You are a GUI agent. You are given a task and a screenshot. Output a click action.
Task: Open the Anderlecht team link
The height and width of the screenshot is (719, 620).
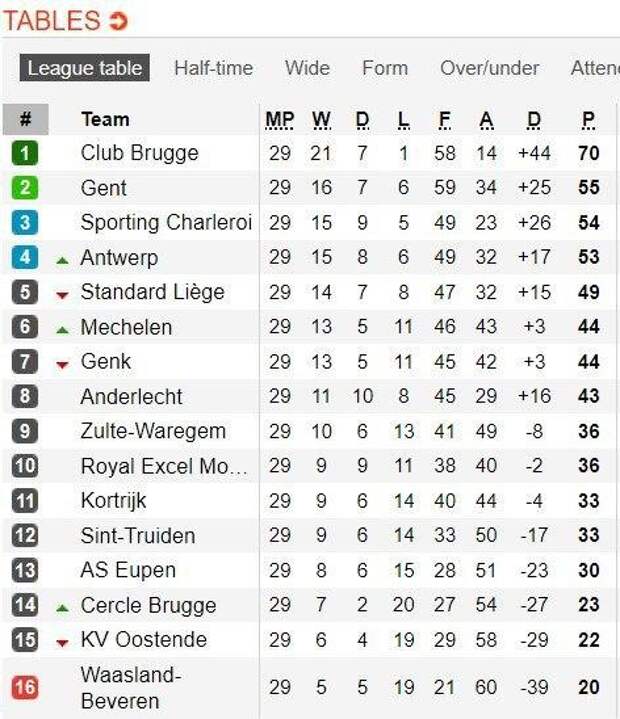(x=131, y=397)
